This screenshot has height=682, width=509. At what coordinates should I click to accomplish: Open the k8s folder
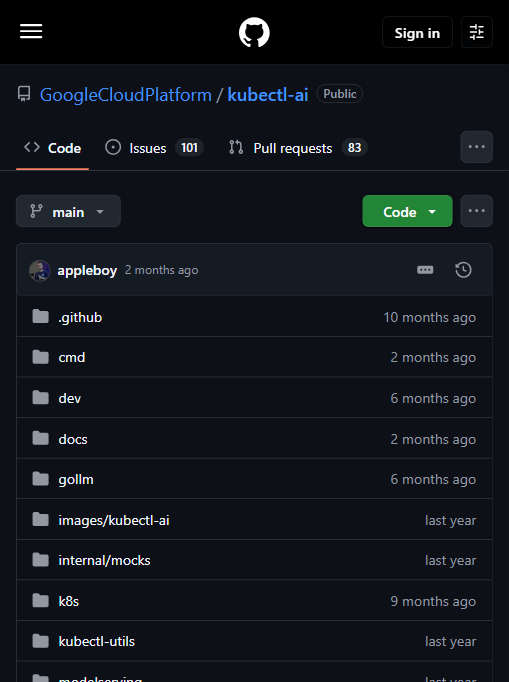point(68,602)
